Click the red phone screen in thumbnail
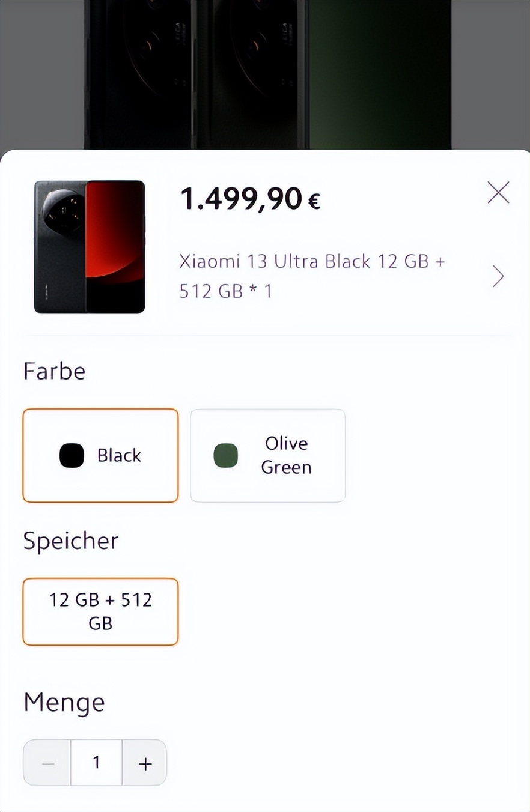530x812 pixels. [x=115, y=240]
